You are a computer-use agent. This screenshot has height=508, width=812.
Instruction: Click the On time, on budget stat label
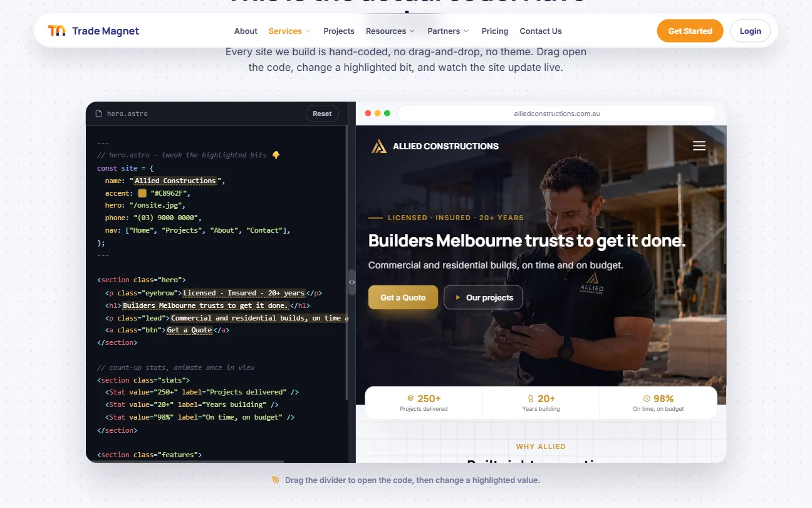coord(658,409)
